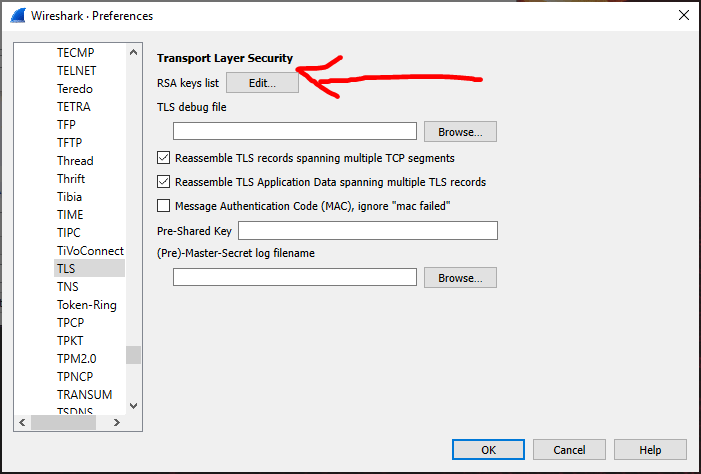
Task: Open the RSA keys list Edit button
Action: point(262,83)
